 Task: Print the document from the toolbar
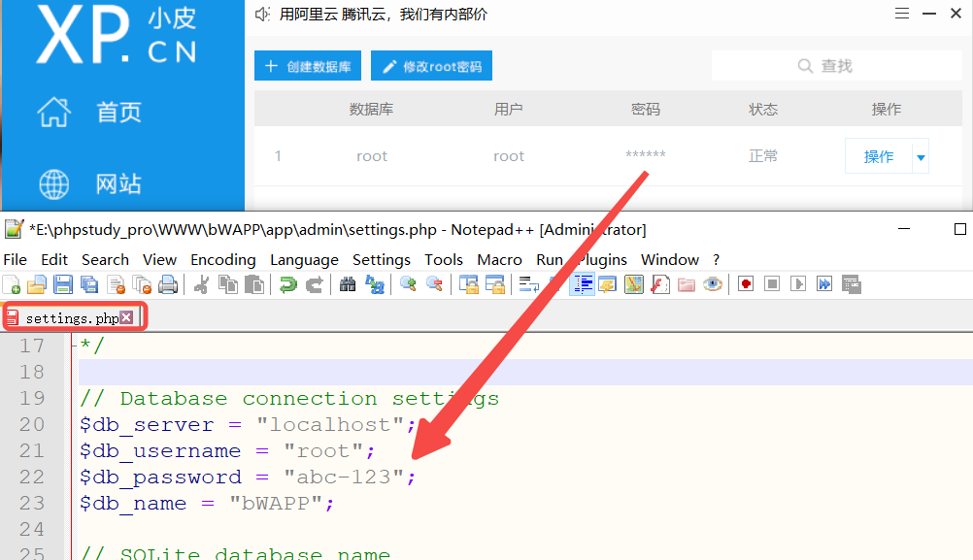coord(170,283)
